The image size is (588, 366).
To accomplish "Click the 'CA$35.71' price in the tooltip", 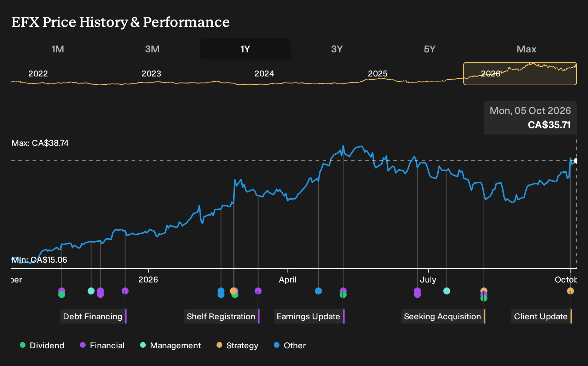I will 549,125.
